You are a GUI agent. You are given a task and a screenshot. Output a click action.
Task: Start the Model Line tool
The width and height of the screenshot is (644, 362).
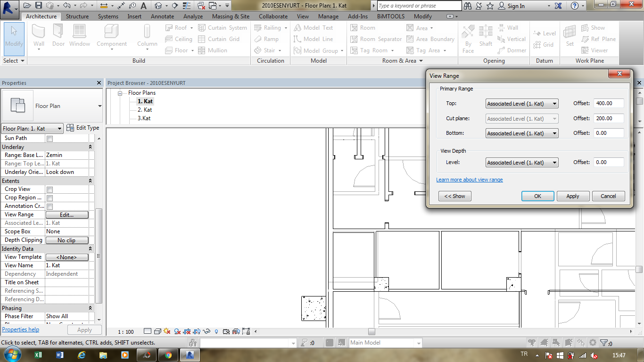point(313,39)
